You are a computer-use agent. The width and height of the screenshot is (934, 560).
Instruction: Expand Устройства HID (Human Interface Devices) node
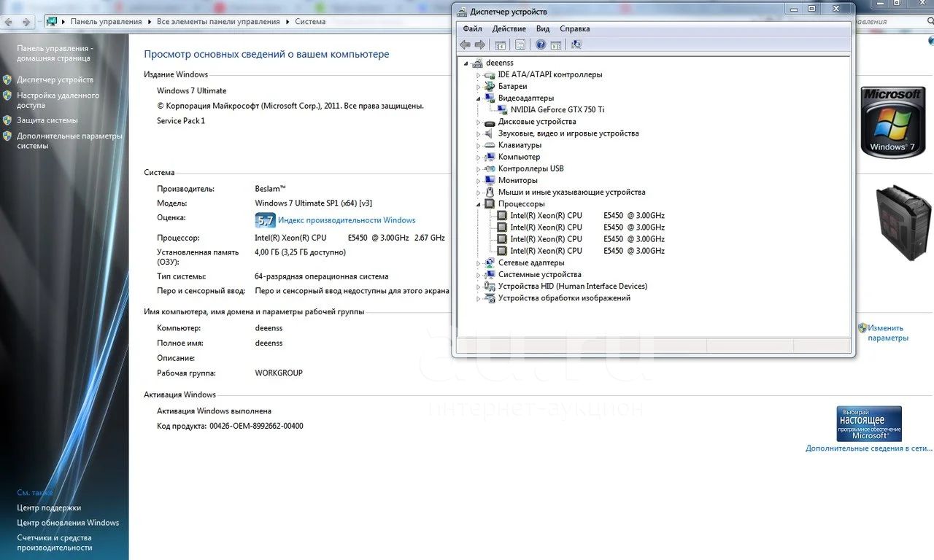[479, 287]
